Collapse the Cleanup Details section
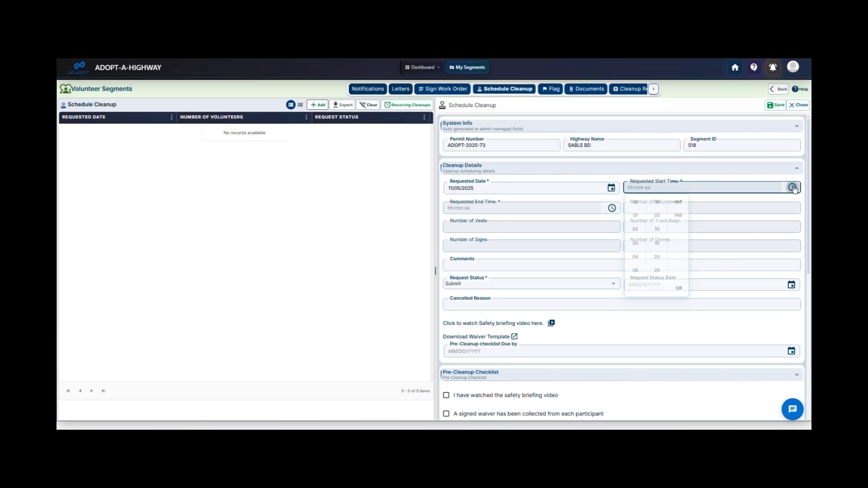 pyautogui.click(x=797, y=168)
